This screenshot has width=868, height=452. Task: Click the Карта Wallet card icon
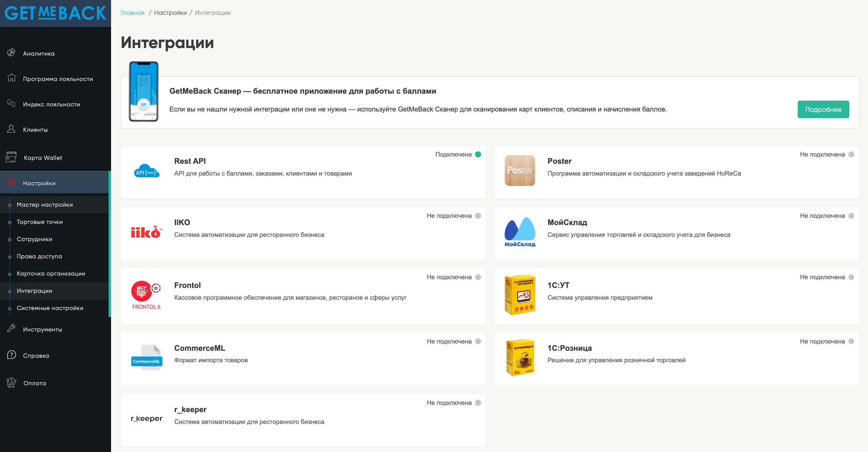[11, 157]
